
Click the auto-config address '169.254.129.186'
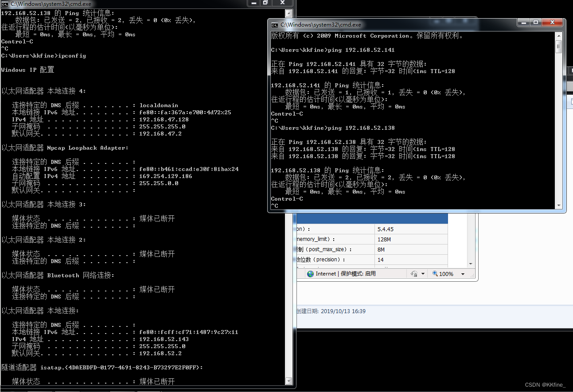coord(166,176)
